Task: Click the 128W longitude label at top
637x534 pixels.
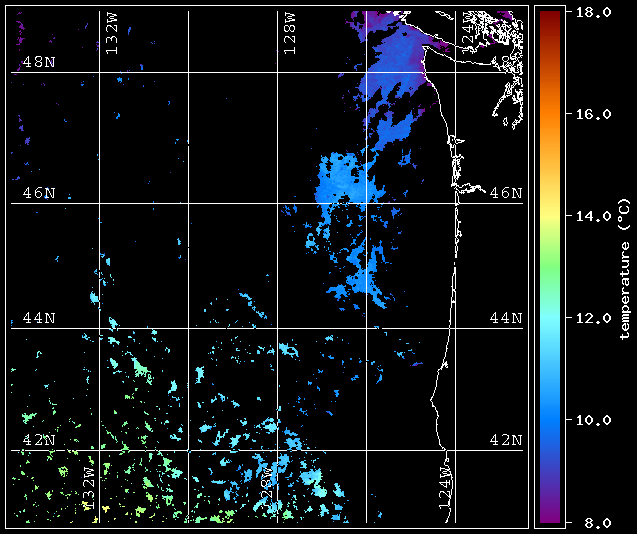Action: [289, 34]
